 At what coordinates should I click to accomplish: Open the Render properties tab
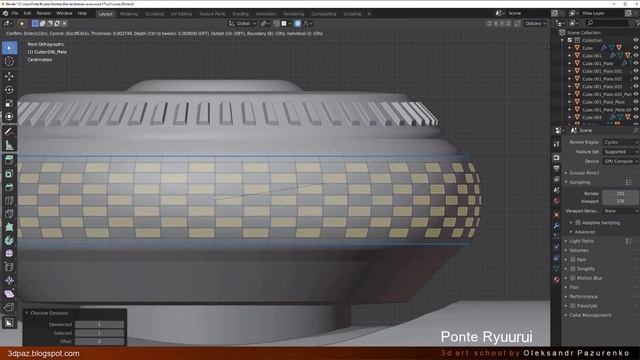[x=556, y=158]
